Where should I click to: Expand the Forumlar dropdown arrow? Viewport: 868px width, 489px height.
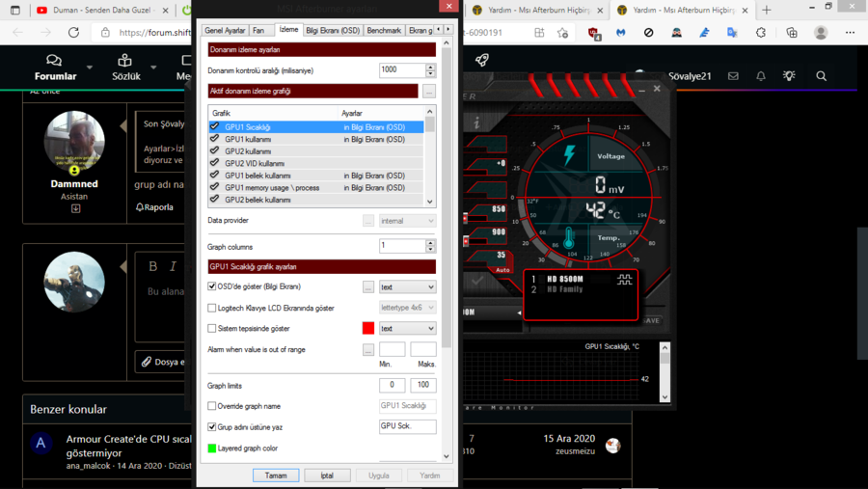89,68
